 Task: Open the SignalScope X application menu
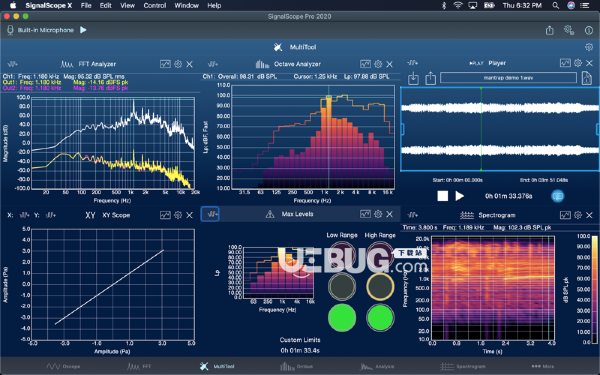49,5
